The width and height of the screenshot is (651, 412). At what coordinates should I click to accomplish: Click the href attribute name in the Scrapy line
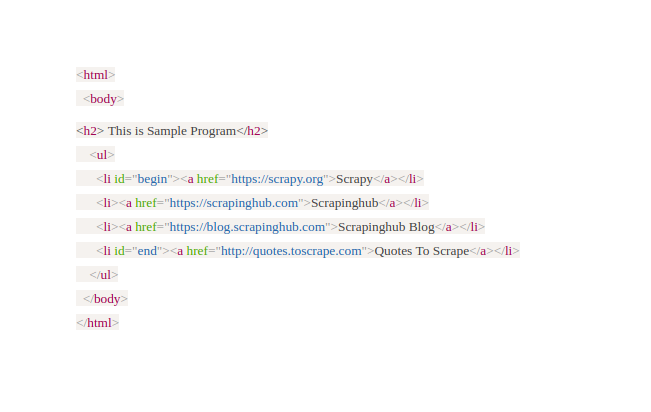208,179
